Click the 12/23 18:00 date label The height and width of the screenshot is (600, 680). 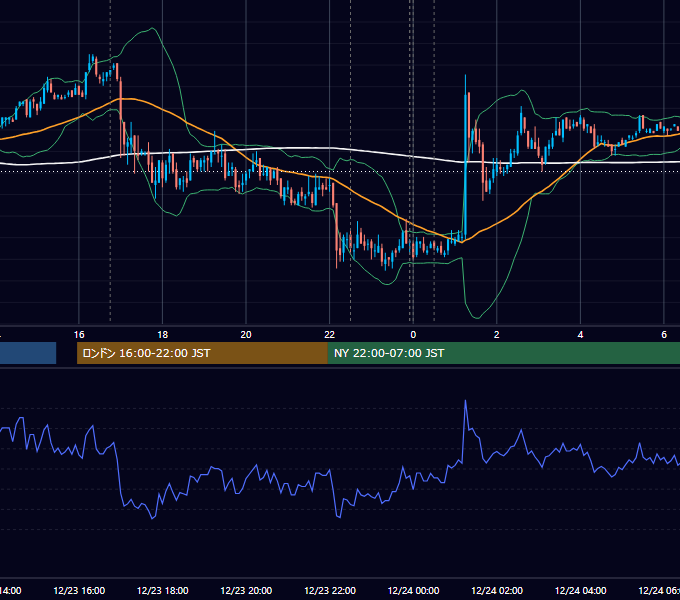point(163,590)
